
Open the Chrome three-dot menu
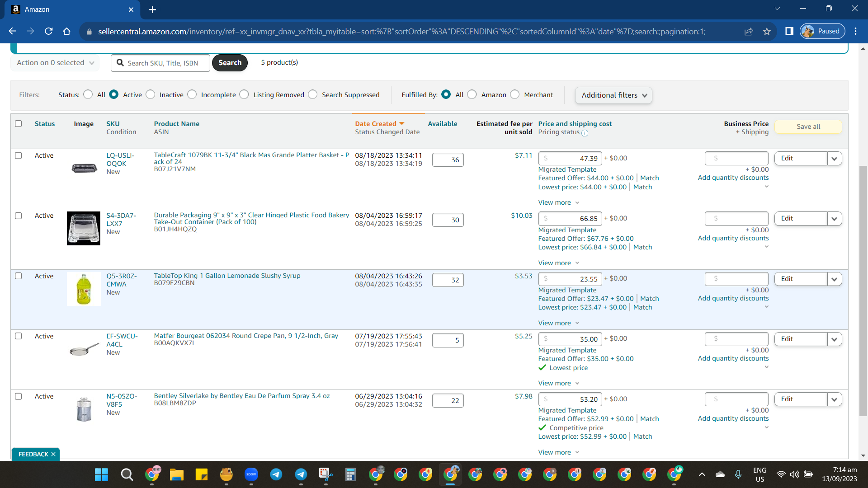tap(855, 31)
